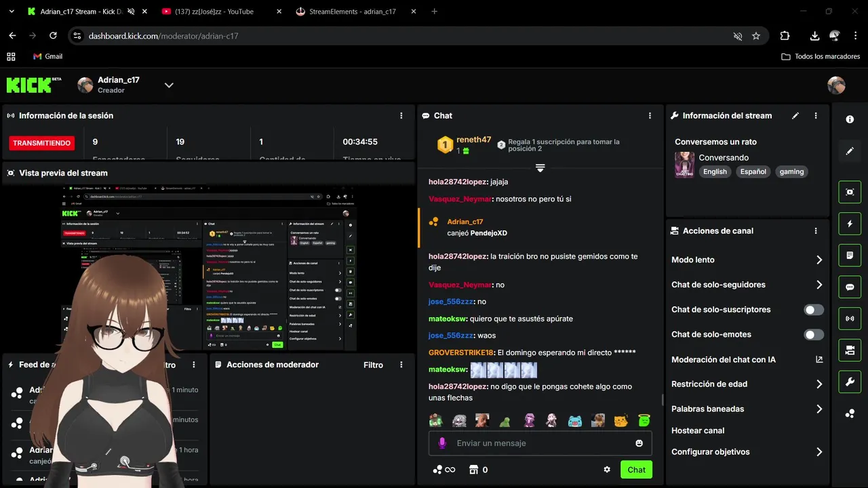
Task: Click the Español tag chip
Action: tap(753, 172)
